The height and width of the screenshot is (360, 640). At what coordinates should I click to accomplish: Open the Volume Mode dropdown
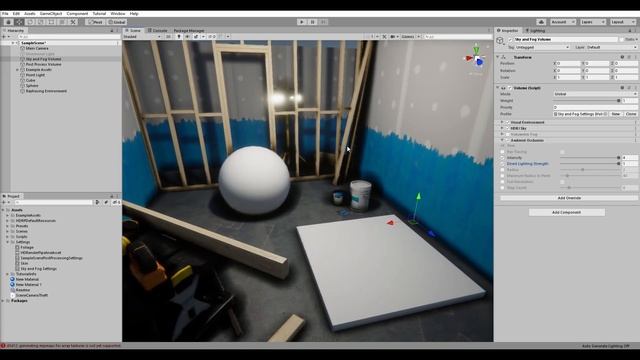pos(595,94)
